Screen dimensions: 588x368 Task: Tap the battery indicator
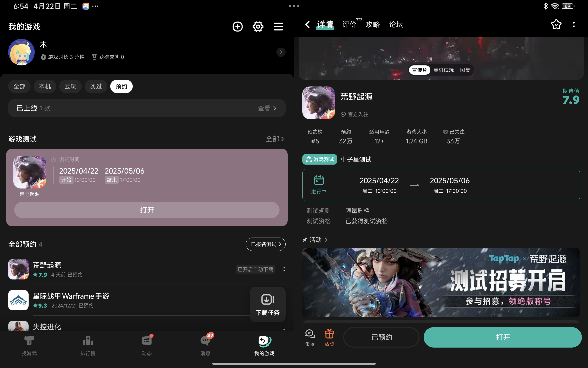pos(568,6)
